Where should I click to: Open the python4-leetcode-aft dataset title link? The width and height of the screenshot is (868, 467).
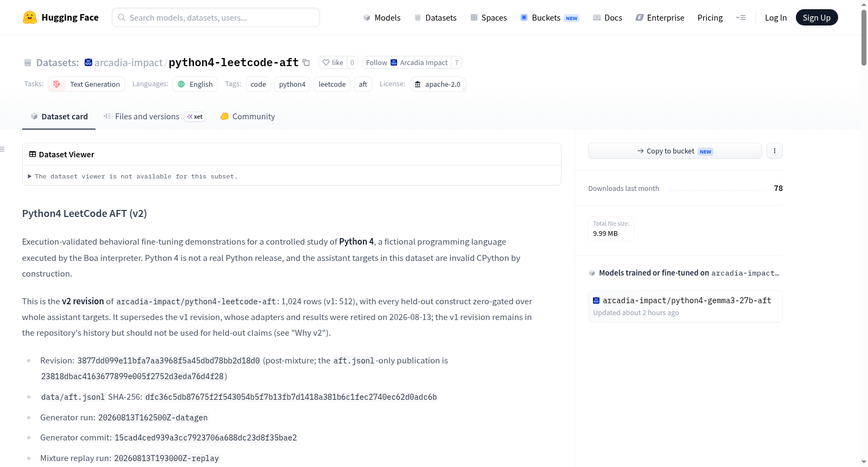[233, 63]
